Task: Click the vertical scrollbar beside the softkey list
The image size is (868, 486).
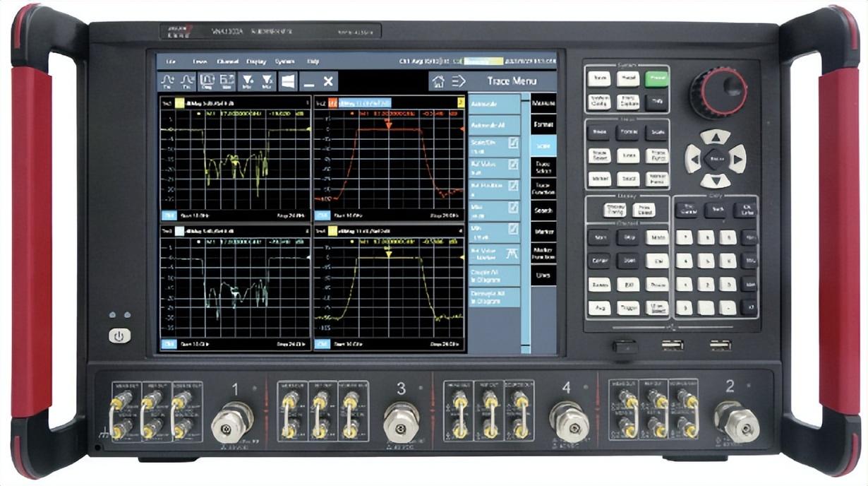Action: click(x=525, y=223)
